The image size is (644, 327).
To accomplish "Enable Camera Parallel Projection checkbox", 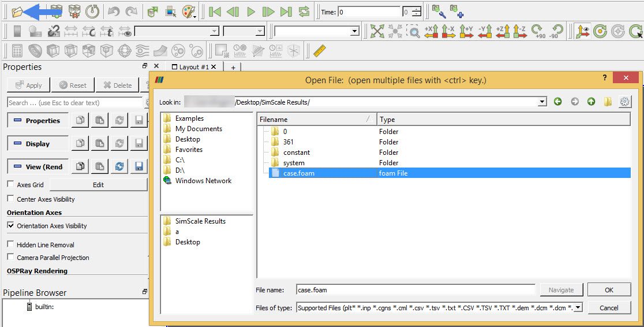I will tap(11, 258).
